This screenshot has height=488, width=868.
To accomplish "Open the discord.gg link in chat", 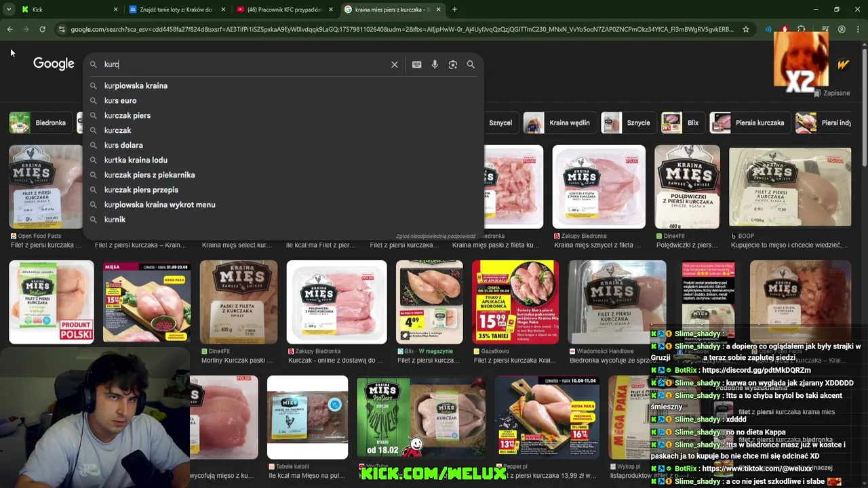I will (756, 371).
